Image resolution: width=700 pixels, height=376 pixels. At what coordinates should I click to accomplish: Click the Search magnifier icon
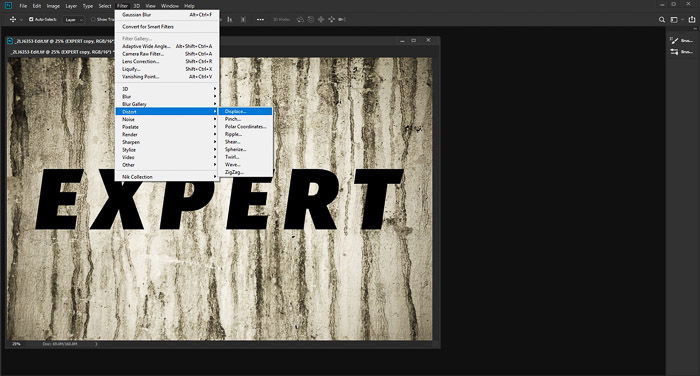click(x=662, y=20)
